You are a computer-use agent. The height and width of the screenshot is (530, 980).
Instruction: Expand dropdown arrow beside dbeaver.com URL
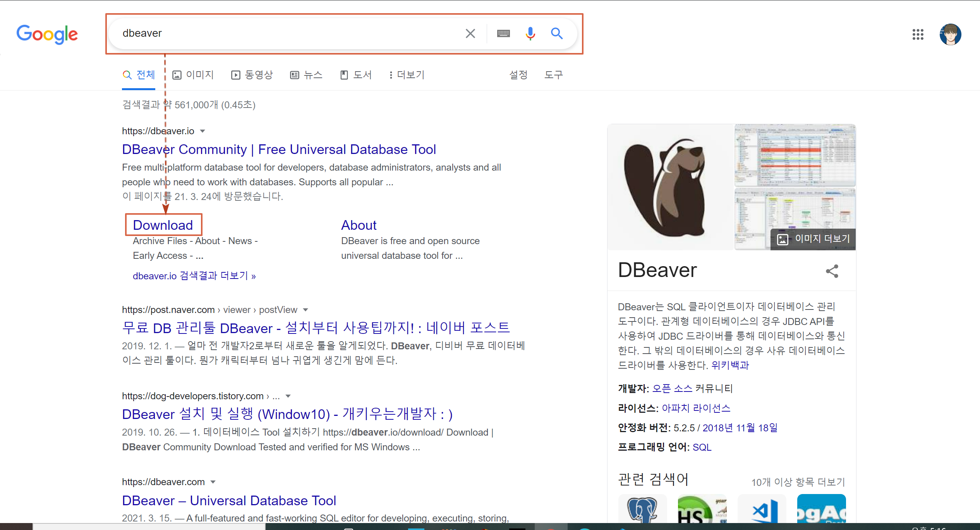pos(213,482)
